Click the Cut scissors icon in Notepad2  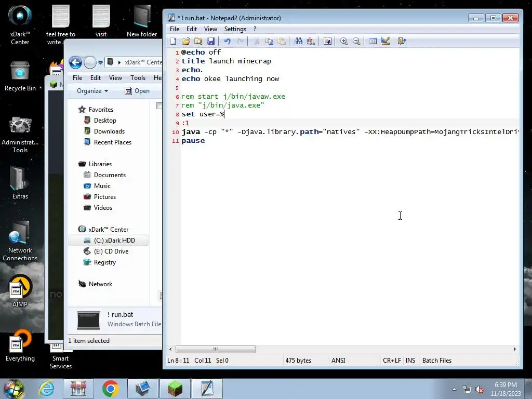pyautogui.click(x=257, y=42)
